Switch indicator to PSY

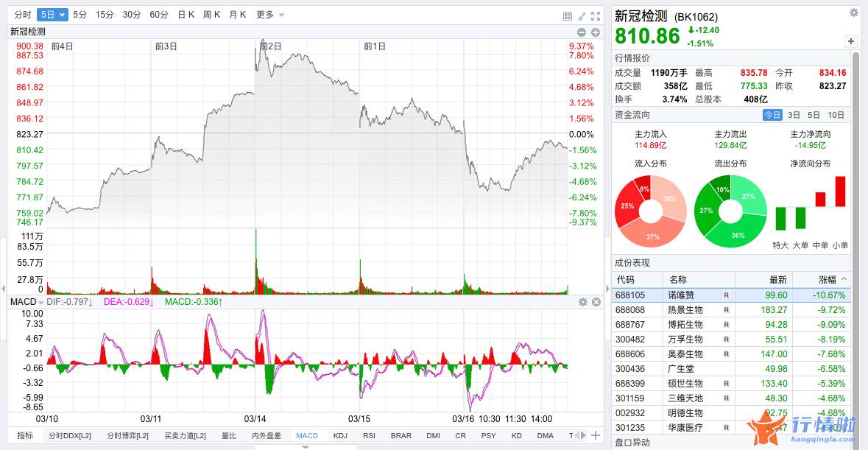488,435
